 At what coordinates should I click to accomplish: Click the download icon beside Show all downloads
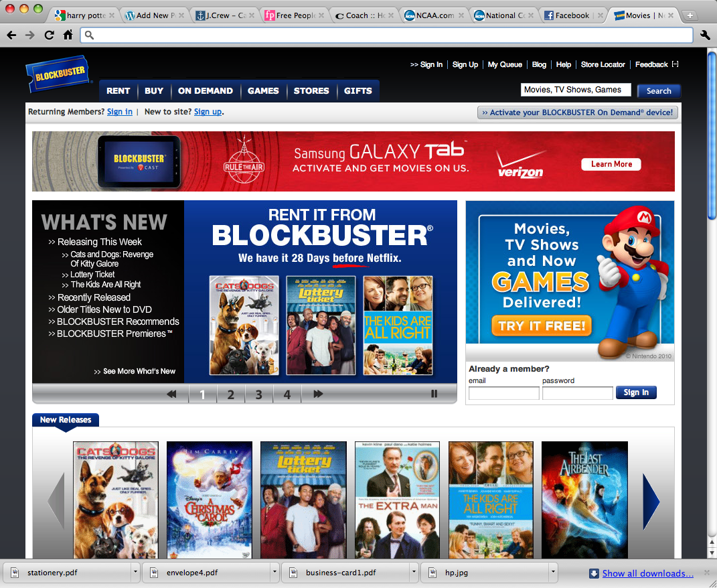tap(594, 573)
